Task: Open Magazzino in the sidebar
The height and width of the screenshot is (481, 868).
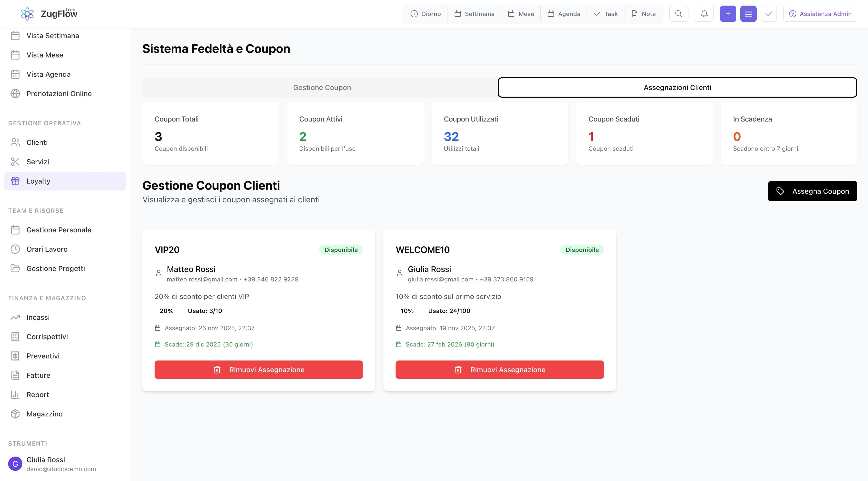Action: 44,414
